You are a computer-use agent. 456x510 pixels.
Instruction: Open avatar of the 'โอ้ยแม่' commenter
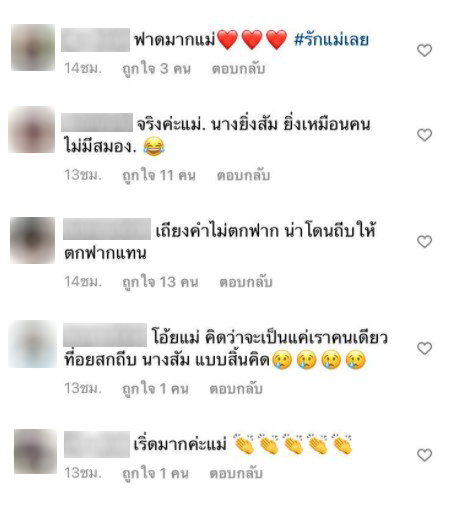32,344
